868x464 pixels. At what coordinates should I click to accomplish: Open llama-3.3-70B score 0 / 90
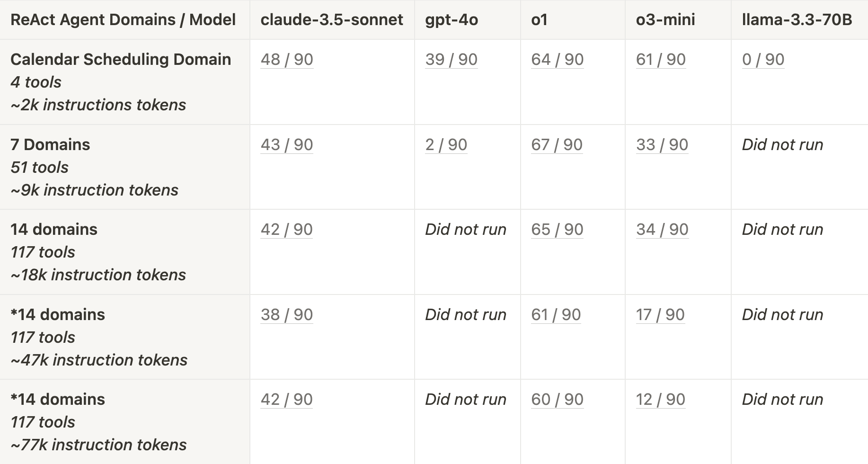click(763, 60)
